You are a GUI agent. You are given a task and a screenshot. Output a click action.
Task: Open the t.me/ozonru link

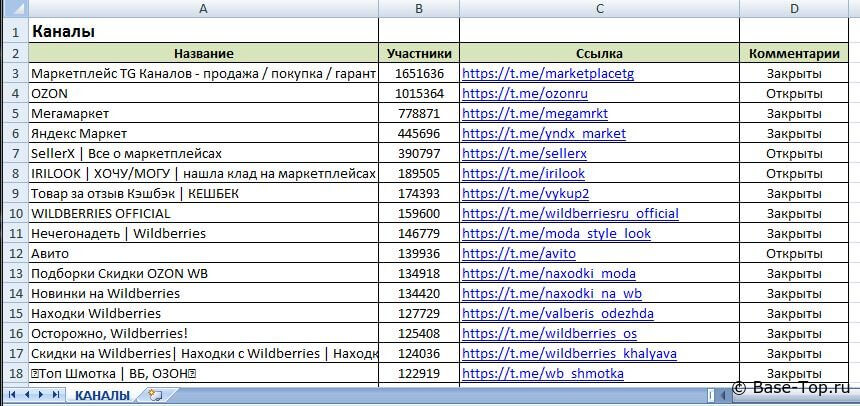pos(523,94)
